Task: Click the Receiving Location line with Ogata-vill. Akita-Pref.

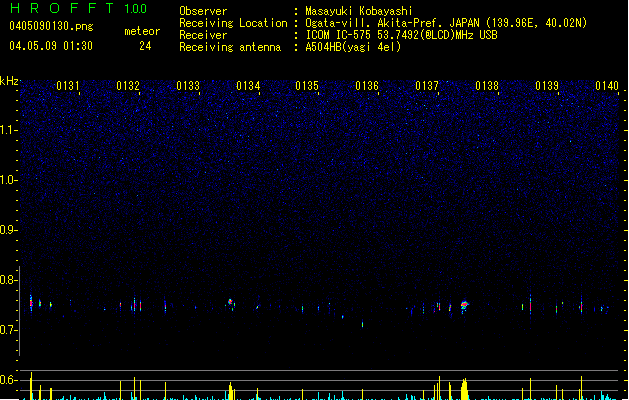Action: tap(446, 23)
